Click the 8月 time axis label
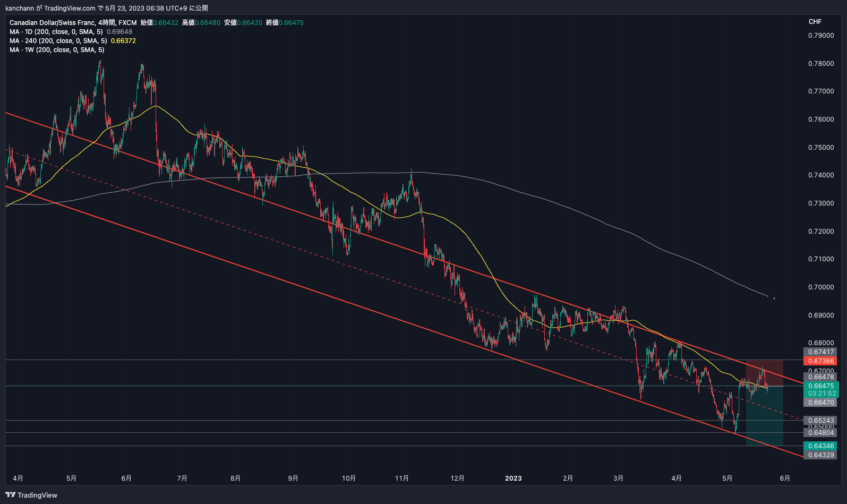 tap(236, 479)
